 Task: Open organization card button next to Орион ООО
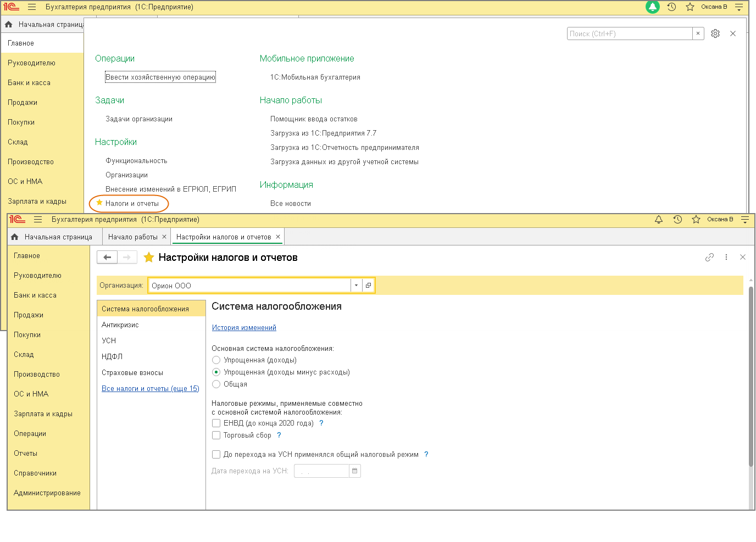368,286
